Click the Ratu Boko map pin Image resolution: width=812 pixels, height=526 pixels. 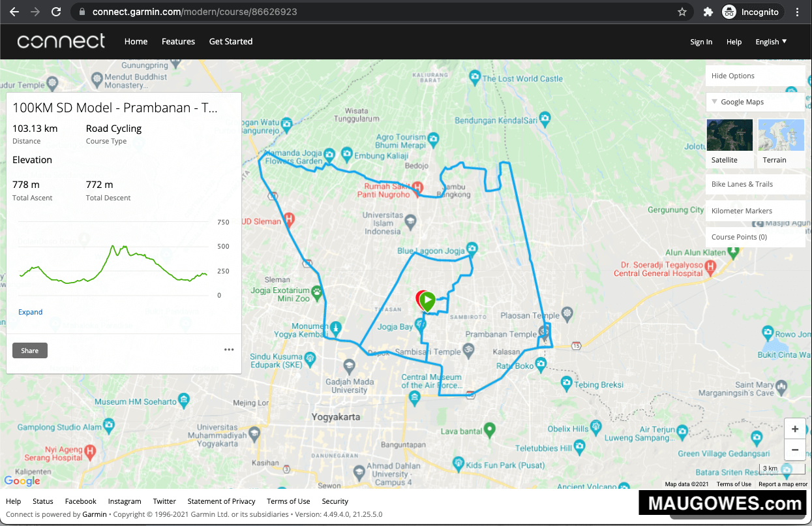pyautogui.click(x=540, y=364)
